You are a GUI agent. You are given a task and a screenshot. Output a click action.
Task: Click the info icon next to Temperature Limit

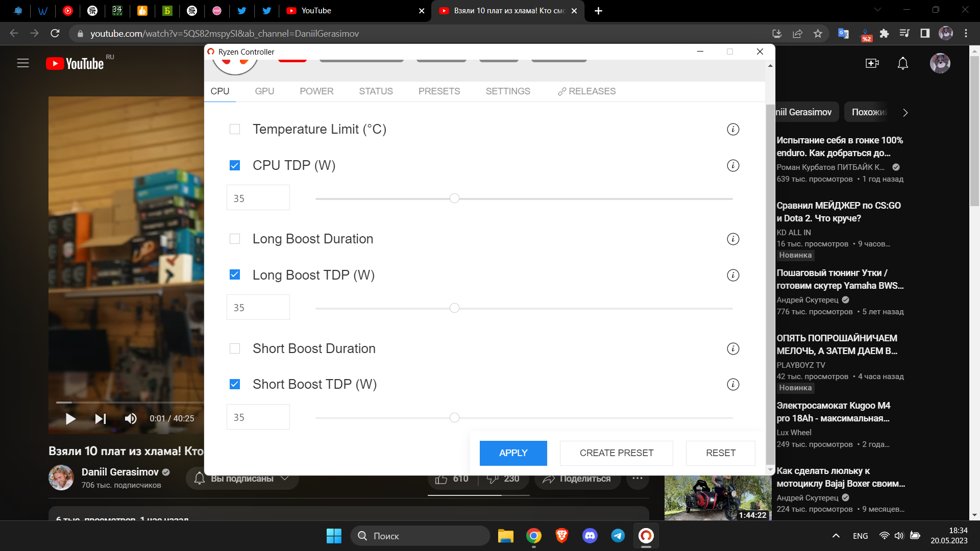tap(733, 129)
